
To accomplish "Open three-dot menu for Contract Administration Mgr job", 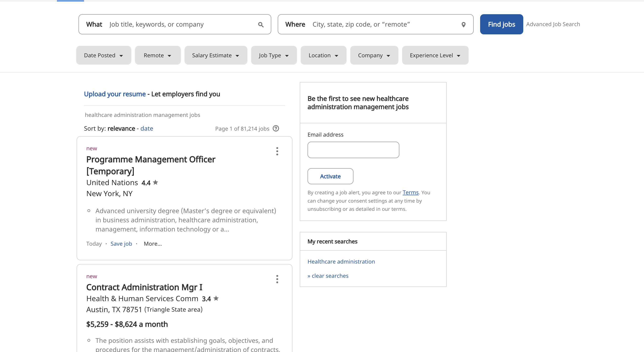I will pos(277,279).
